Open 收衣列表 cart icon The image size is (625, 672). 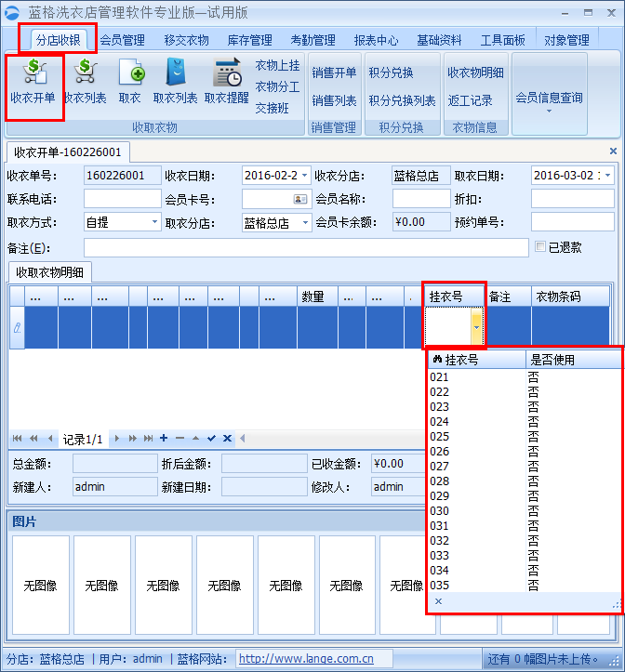point(86,72)
